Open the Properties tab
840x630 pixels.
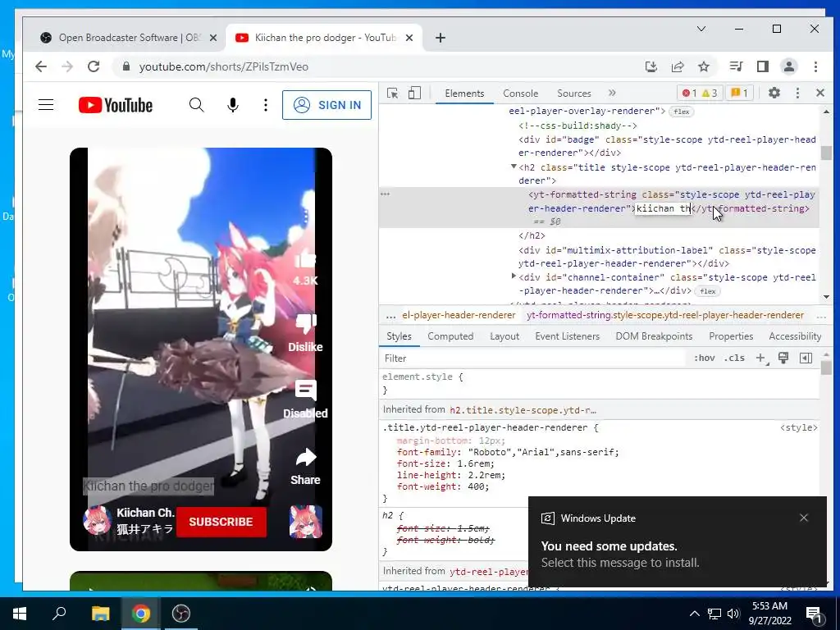pyautogui.click(x=731, y=336)
